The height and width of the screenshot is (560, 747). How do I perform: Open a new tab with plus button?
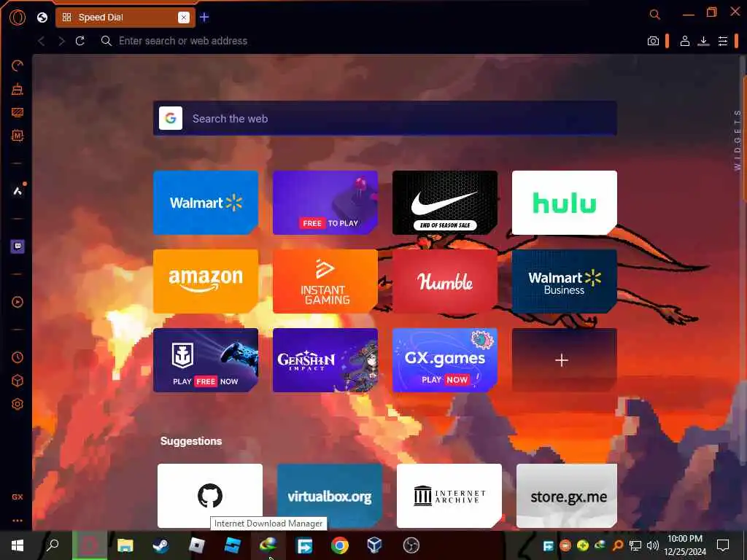204,17
